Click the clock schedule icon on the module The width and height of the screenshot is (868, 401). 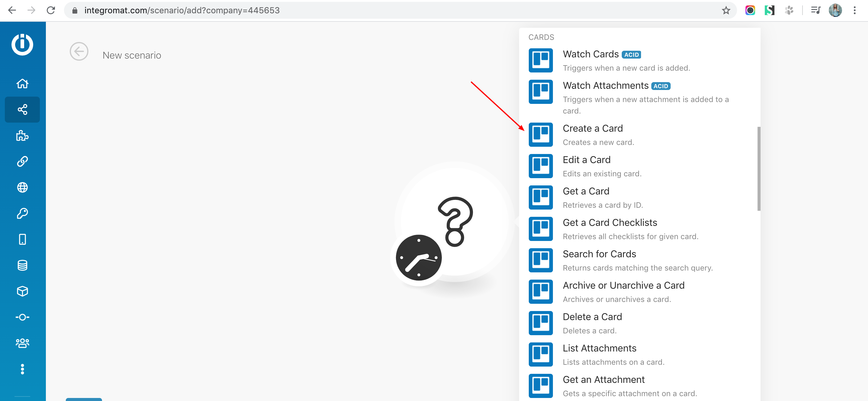(419, 258)
